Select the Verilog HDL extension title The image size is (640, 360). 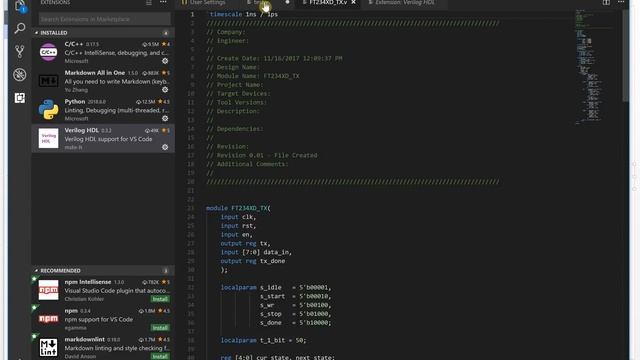82,130
